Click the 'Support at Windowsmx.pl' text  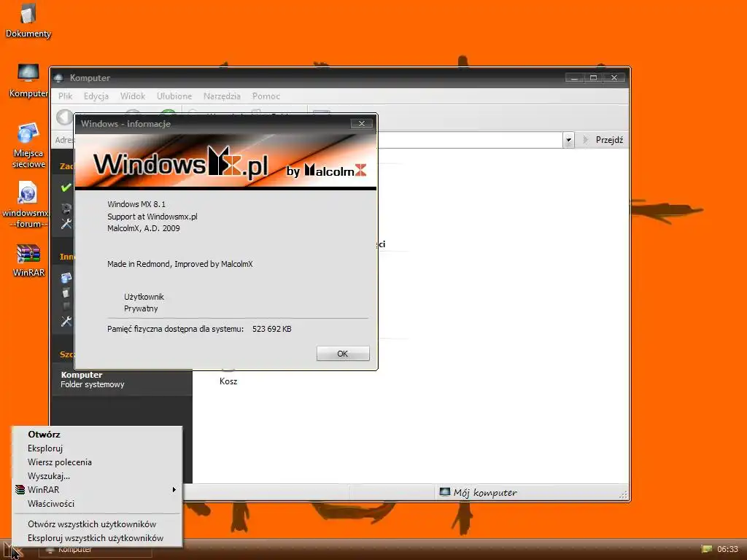pyautogui.click(x=152, y=217)
